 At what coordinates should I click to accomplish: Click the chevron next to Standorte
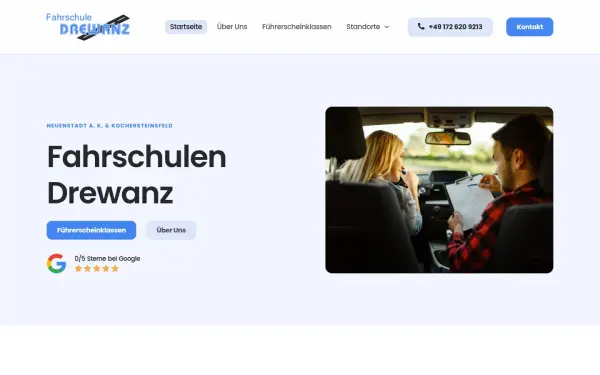coord(386,27)
